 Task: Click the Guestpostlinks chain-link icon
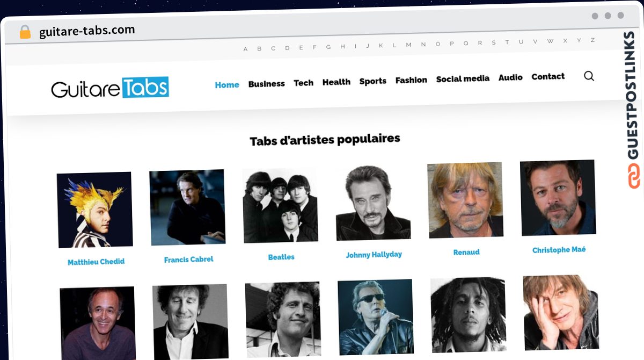tap(634, 176)
